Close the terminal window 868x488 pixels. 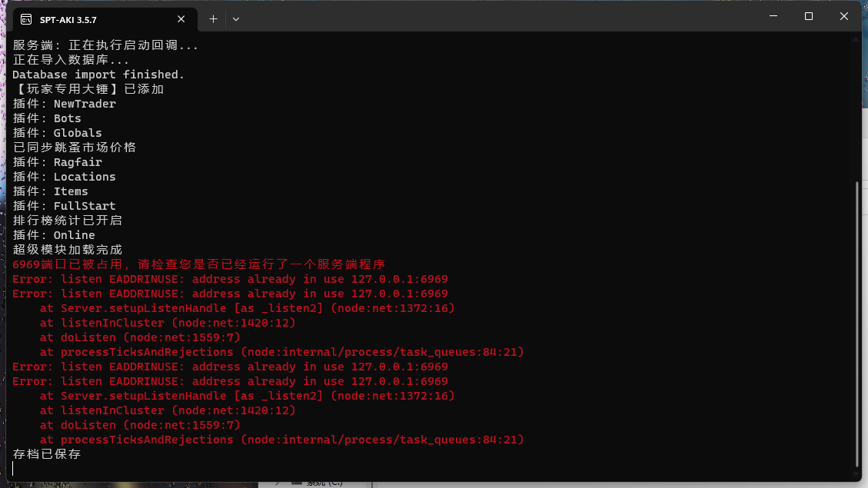(844, 16)
